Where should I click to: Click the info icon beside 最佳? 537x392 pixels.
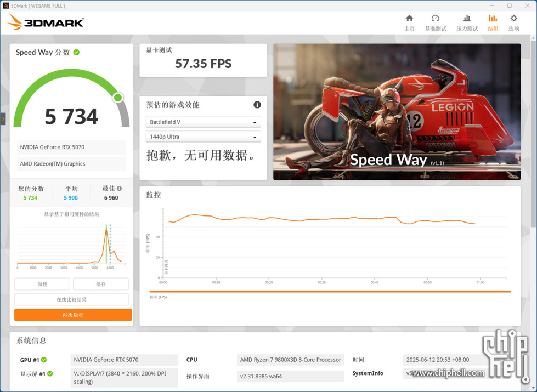(119, 188)
